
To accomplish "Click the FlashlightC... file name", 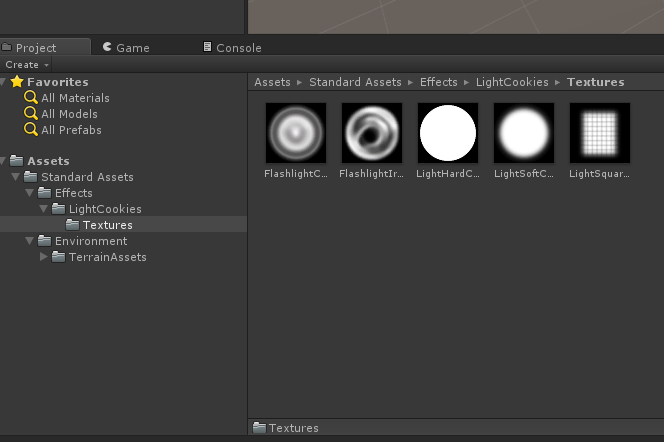I will point(296,174).
